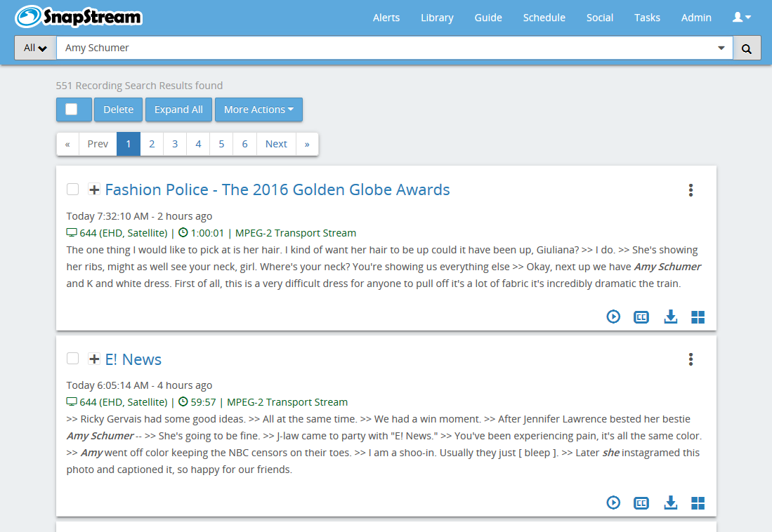Toggle the select-all checkbox button
The image size is (772, 532).
(72, 109)
